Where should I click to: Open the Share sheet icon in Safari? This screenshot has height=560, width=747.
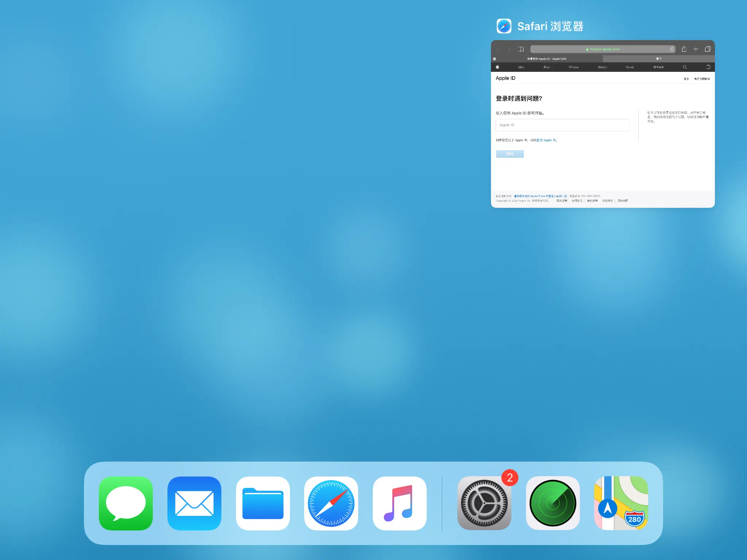684,49
